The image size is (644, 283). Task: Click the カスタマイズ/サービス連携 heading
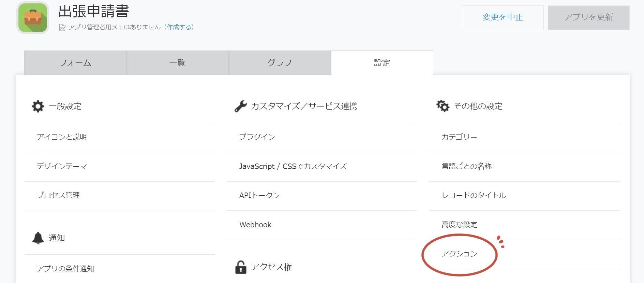[304, 106]
